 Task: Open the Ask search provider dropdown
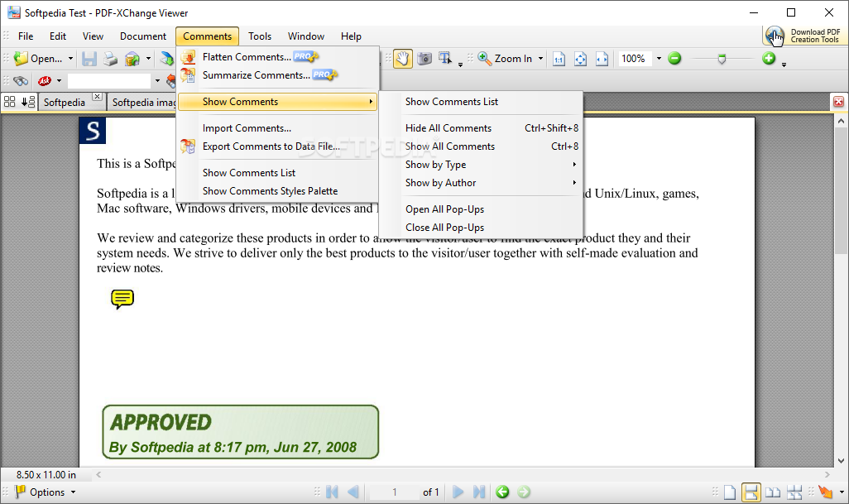pyautogui.click(x=59, y=81)
